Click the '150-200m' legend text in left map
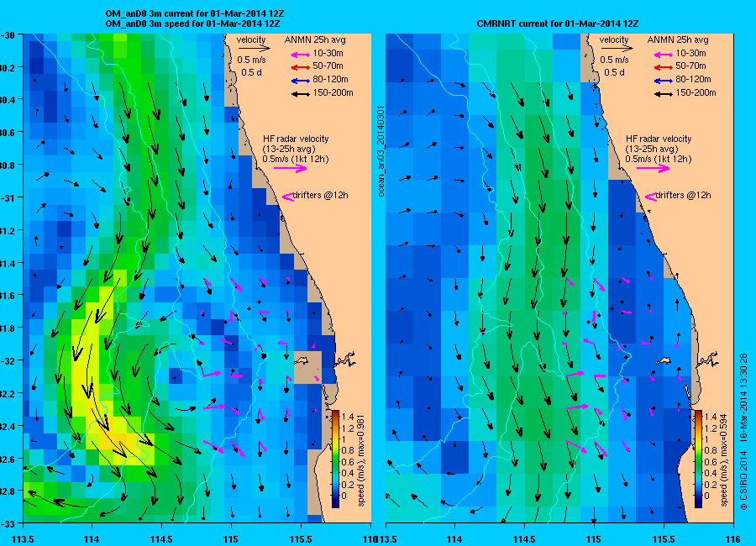The height and width of the screenshot is (546, 756). [333, 92]
